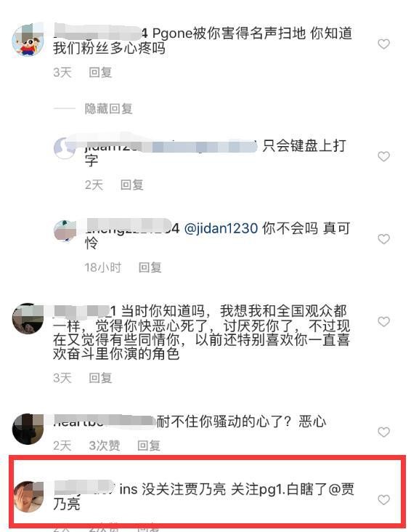Reply to the 当时你知道吗 comment
Screen dimensions: 411x532
pos(100,378)
